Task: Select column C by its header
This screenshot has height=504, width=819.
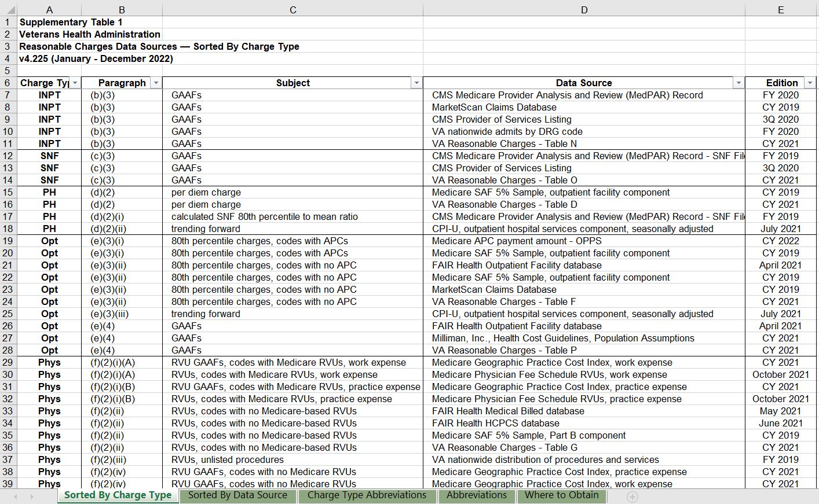Action: 292,10
